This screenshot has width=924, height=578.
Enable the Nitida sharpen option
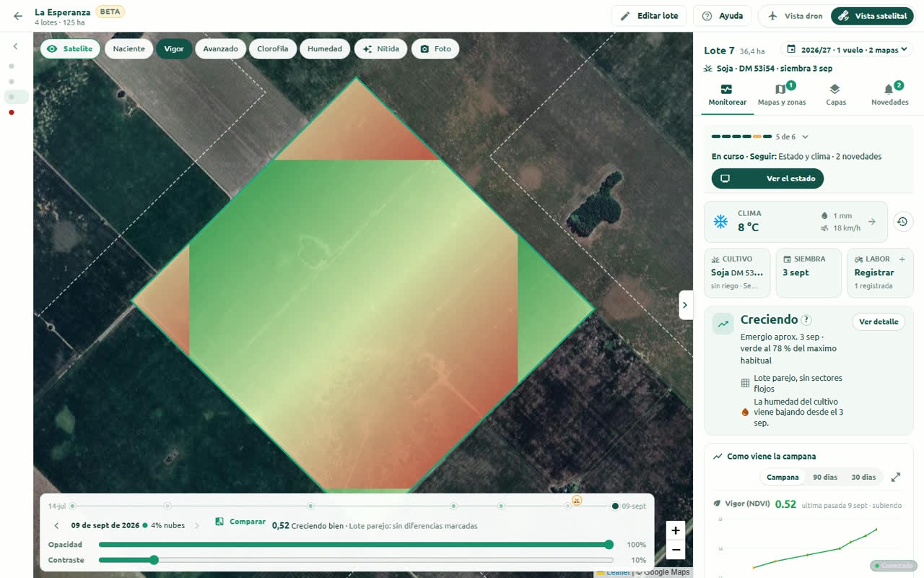[381, 49]
